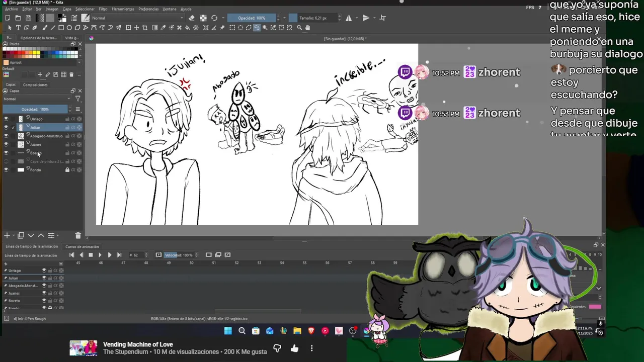Select the Crop tool
This screenshot has width=644, height=362.
click(145, 28)
